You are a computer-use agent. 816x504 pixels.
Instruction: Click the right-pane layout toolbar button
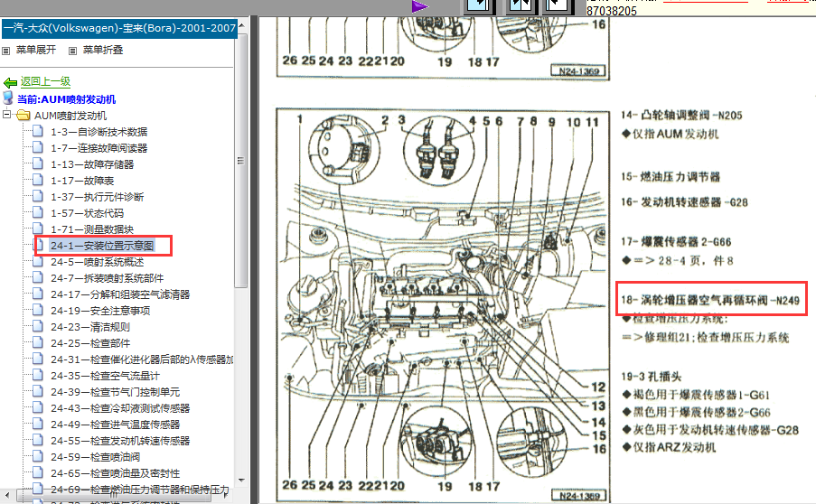click(x=556, y=5)
